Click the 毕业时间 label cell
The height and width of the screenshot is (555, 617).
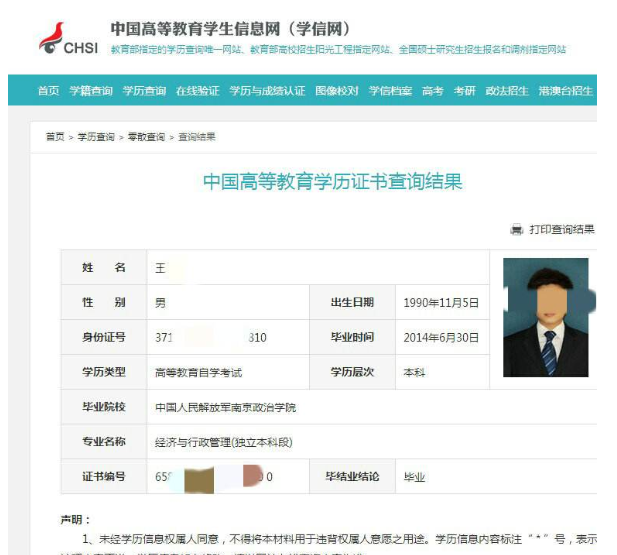pos(352,337)
